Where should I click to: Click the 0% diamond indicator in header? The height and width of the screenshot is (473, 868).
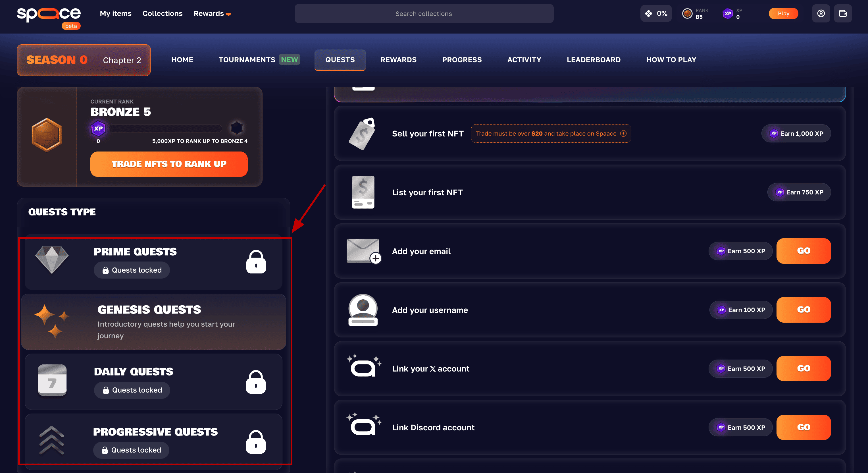click(x=656, y=13)
